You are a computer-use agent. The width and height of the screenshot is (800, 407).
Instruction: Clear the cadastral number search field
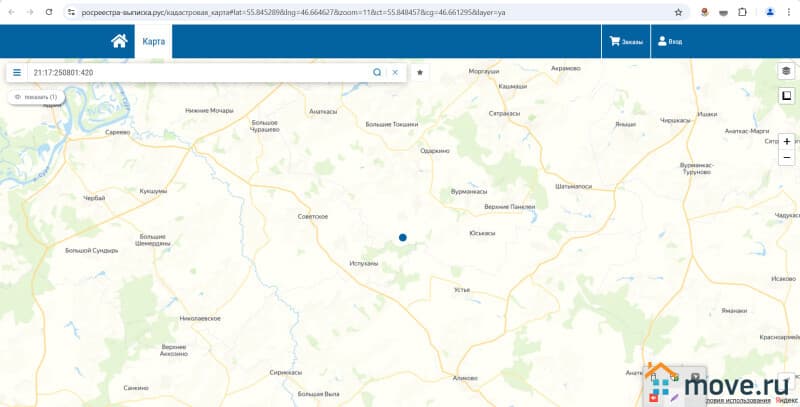(395, 73)
